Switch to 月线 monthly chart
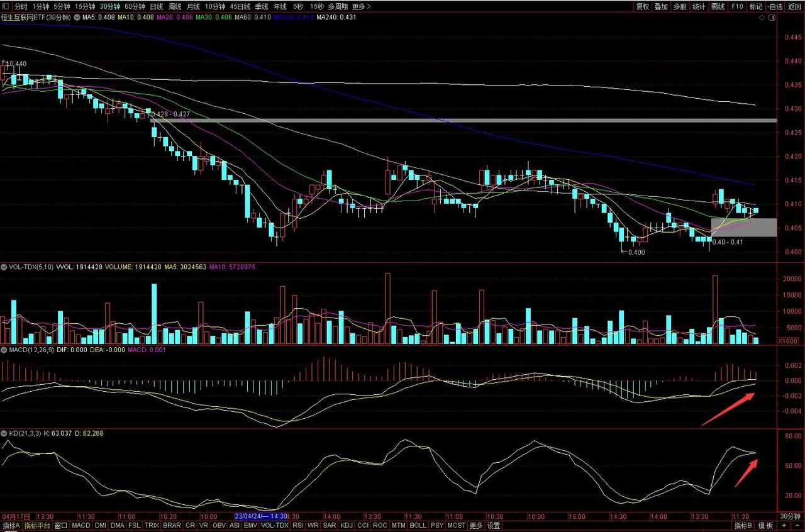 tap(193, 6)
